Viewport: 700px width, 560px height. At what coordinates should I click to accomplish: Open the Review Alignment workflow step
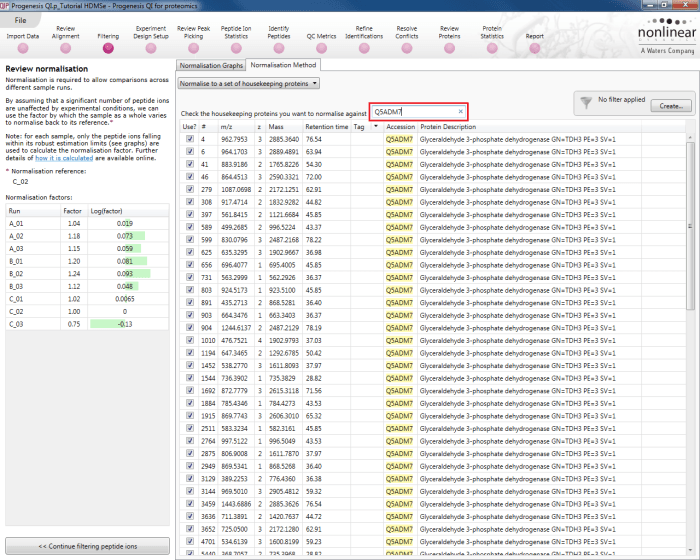66,48
